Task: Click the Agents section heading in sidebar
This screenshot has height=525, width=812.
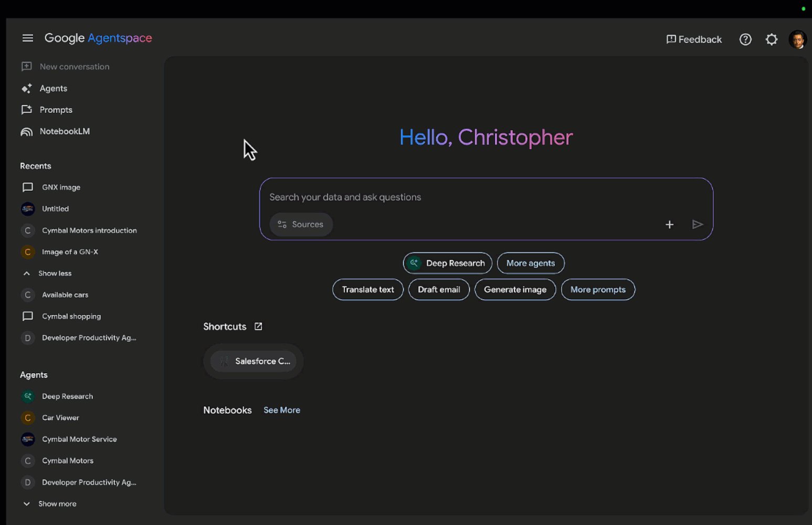Action: tap(34, 375)
